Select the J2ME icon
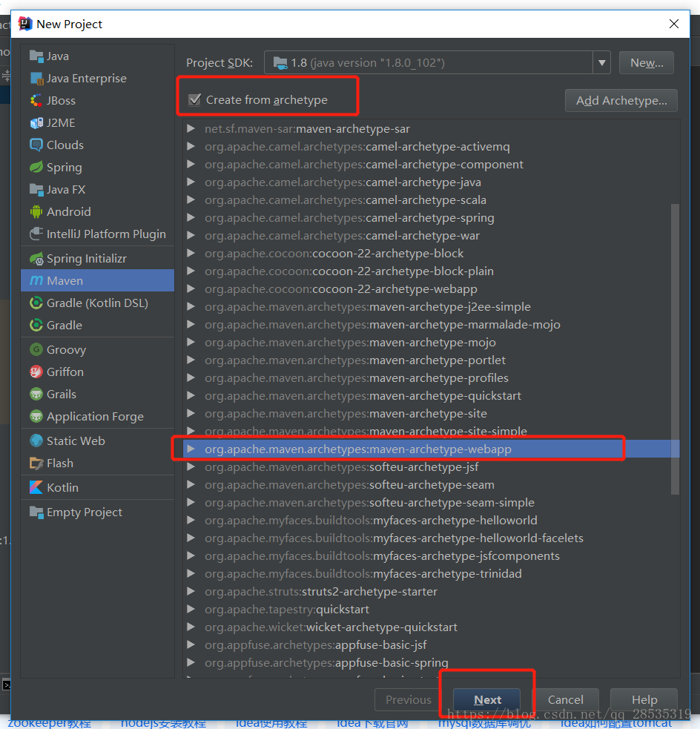 pyautogui.click(x=36, y=123)
